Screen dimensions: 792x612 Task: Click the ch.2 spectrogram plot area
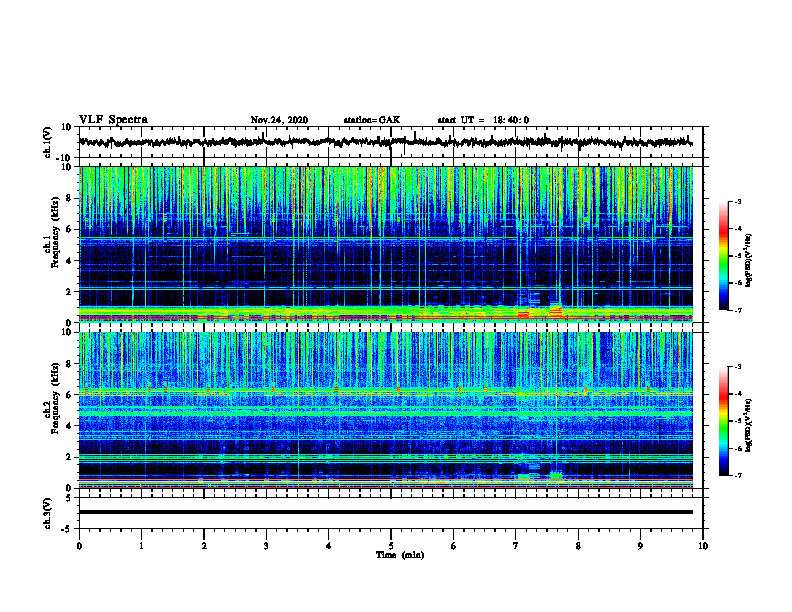point(386,410)
